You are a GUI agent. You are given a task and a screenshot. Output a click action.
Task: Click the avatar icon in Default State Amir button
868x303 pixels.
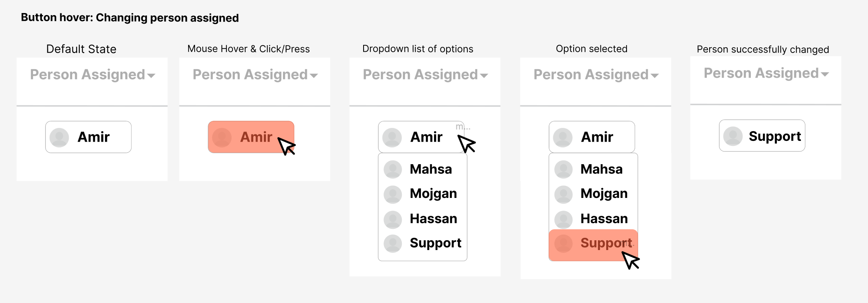tap(59, 138)
